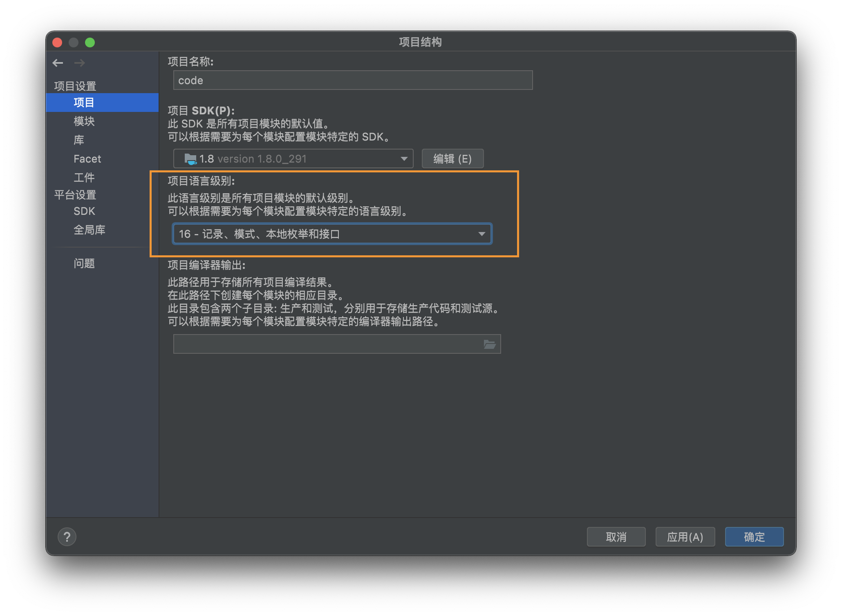Click the help question mark icon
The width and height of the screenshot is (842, 616).
point(67,537)
